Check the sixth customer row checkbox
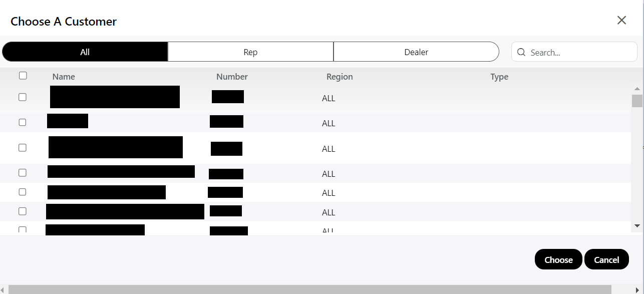The image size is (644, 294). pos(23,211)
